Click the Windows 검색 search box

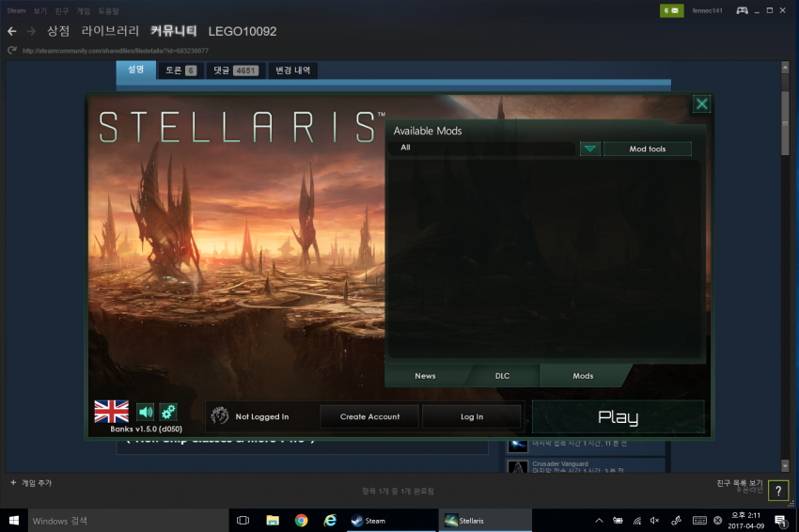(x=128, y=521)
